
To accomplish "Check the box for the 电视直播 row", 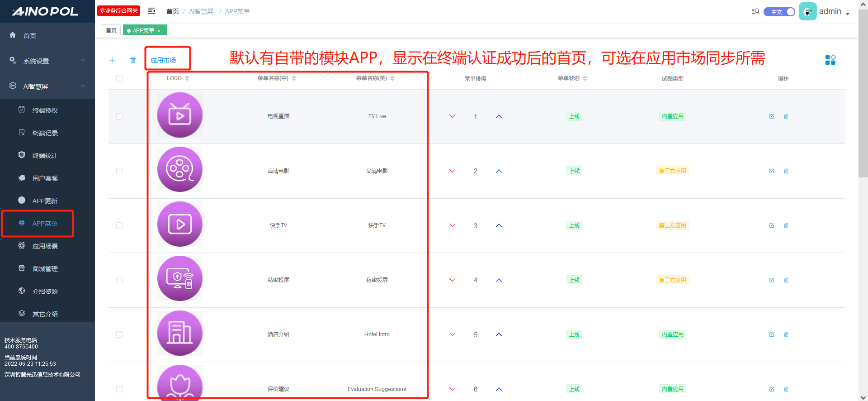I will tap(119, 116).
